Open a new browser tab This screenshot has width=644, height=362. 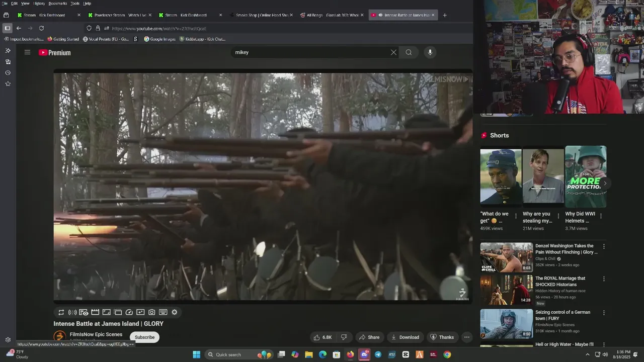(x=445, y=15)
